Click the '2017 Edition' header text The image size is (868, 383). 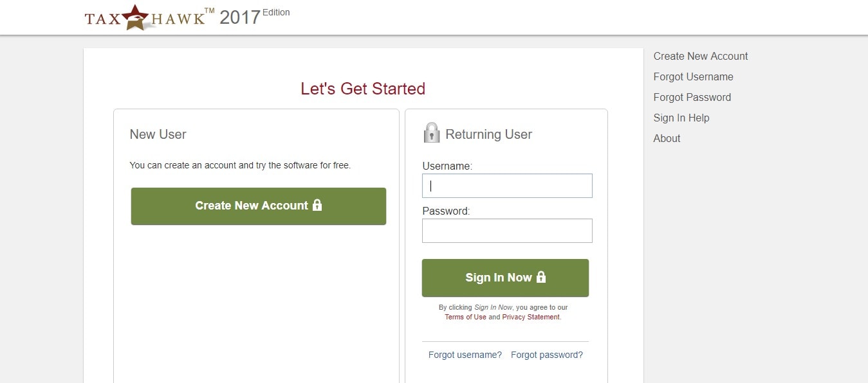pyautogui.click(x=255, y=16)
